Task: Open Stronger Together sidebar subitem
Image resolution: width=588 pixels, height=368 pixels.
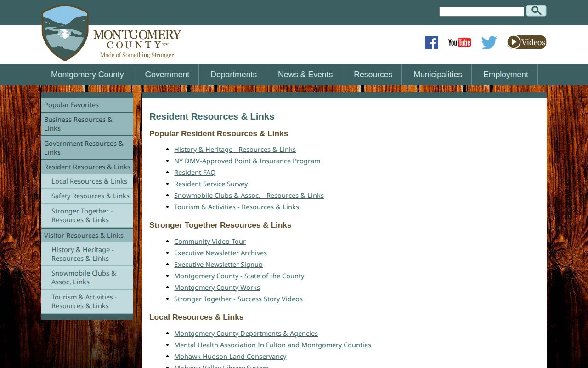Action: point(87,215)
